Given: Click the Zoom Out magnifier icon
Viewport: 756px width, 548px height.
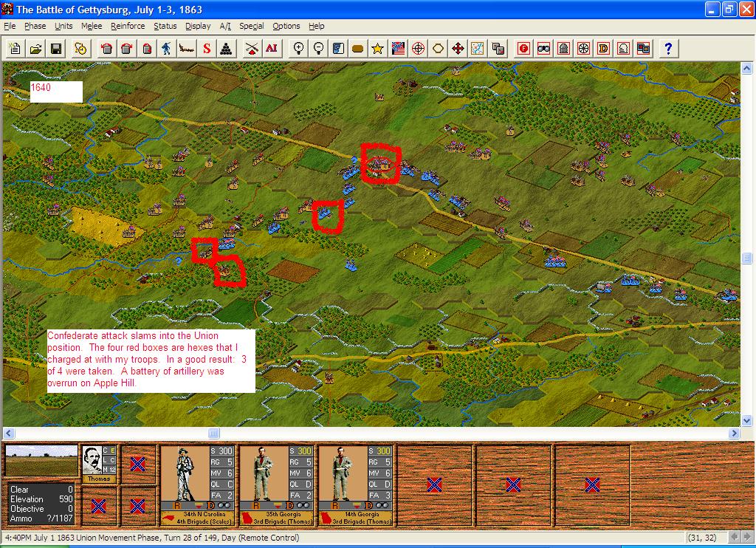Looking at the screenshot, I should point(318,48).
